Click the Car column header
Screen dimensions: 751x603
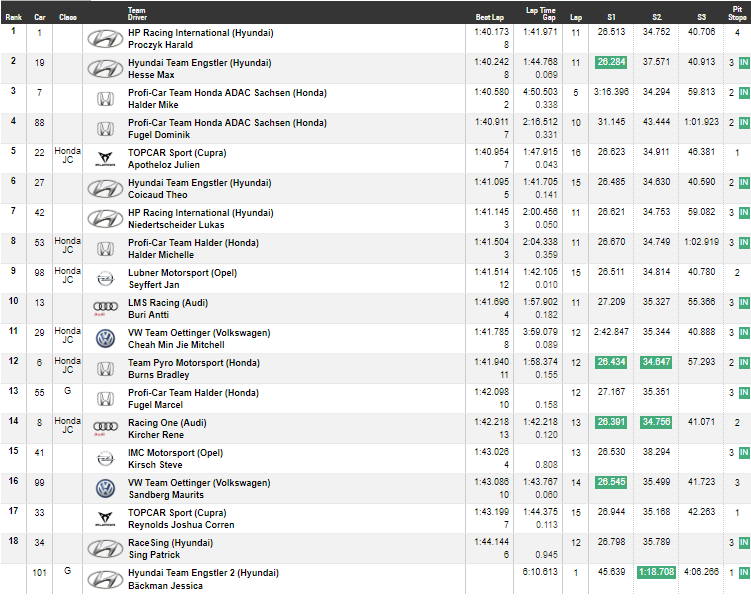pos(40,17)
